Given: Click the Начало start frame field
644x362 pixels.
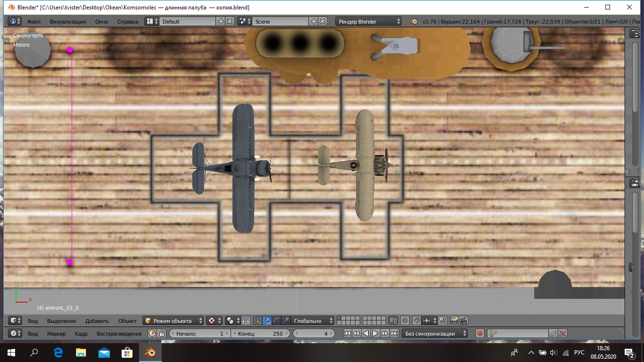Looking at the screenshot, I should click(199, 333).
